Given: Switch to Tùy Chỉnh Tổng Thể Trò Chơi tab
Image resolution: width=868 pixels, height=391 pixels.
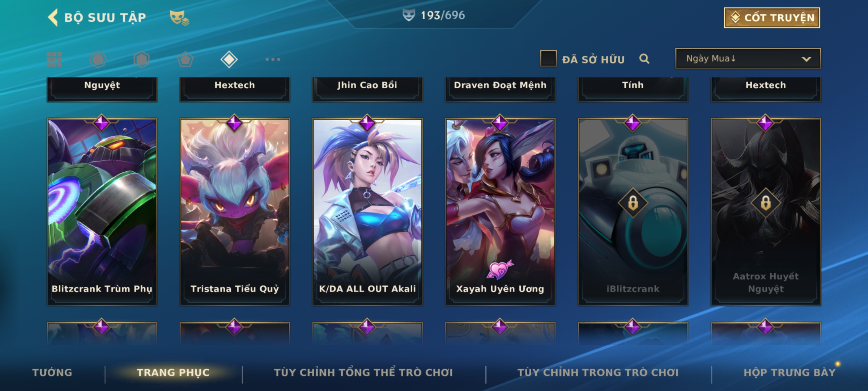Looking at the screenshot, I should point(363,373).
